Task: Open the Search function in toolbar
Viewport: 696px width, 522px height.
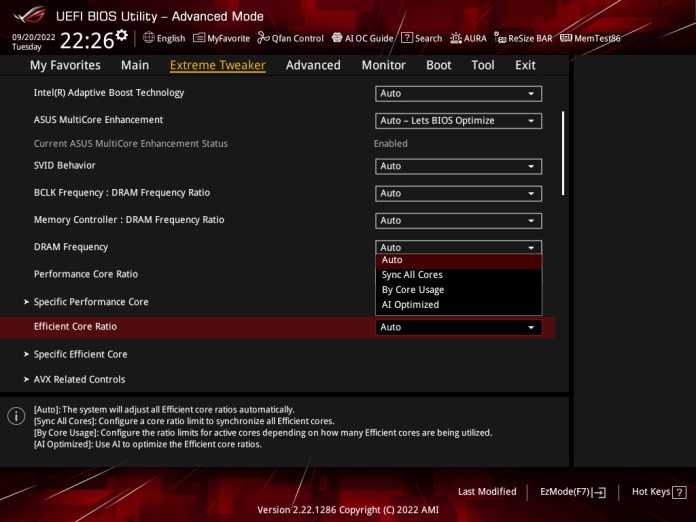Action: (421, 38)
